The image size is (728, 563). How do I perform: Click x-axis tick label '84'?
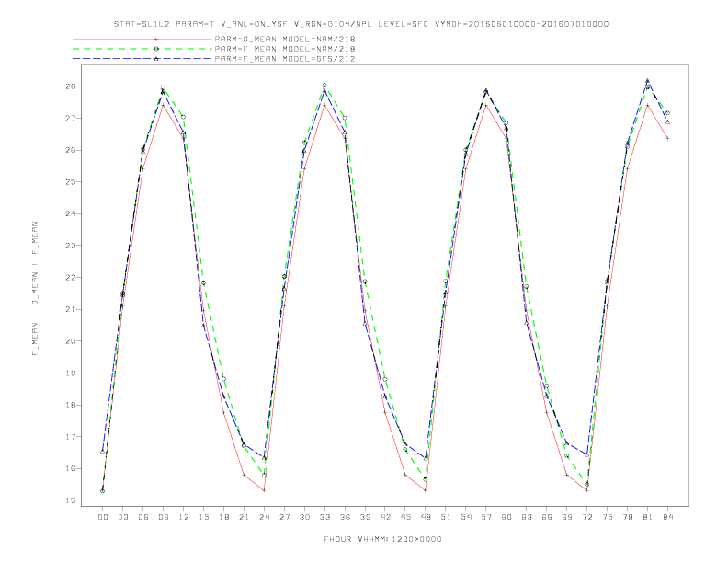668,517
